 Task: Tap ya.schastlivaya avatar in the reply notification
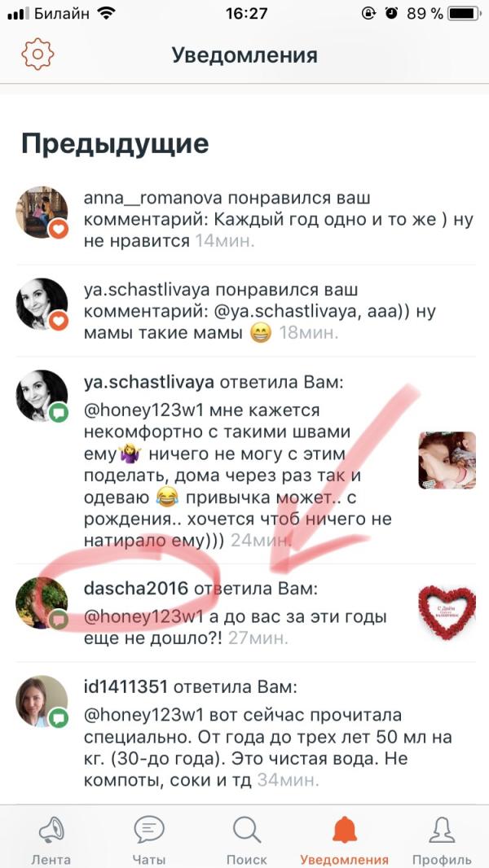(x=42, y=396)
